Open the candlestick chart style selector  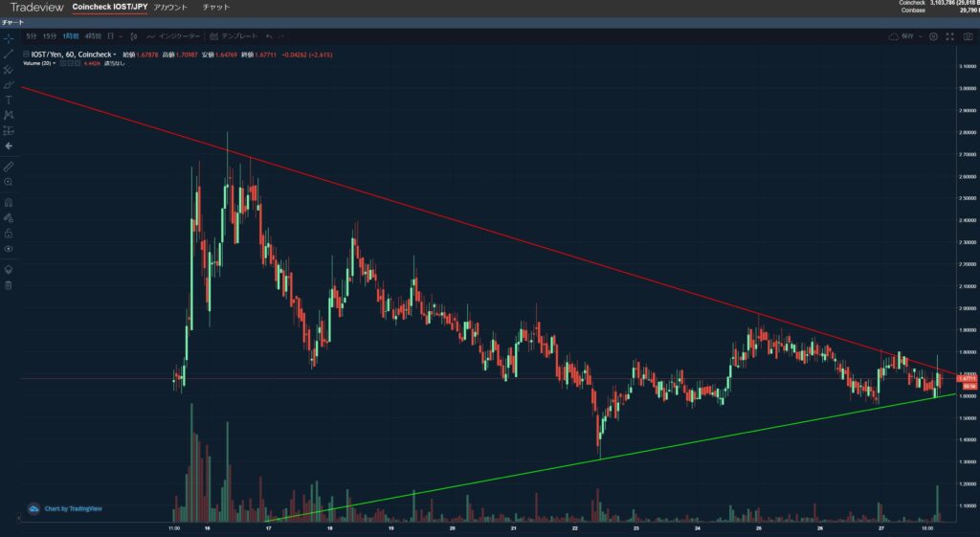coord(134,36)
